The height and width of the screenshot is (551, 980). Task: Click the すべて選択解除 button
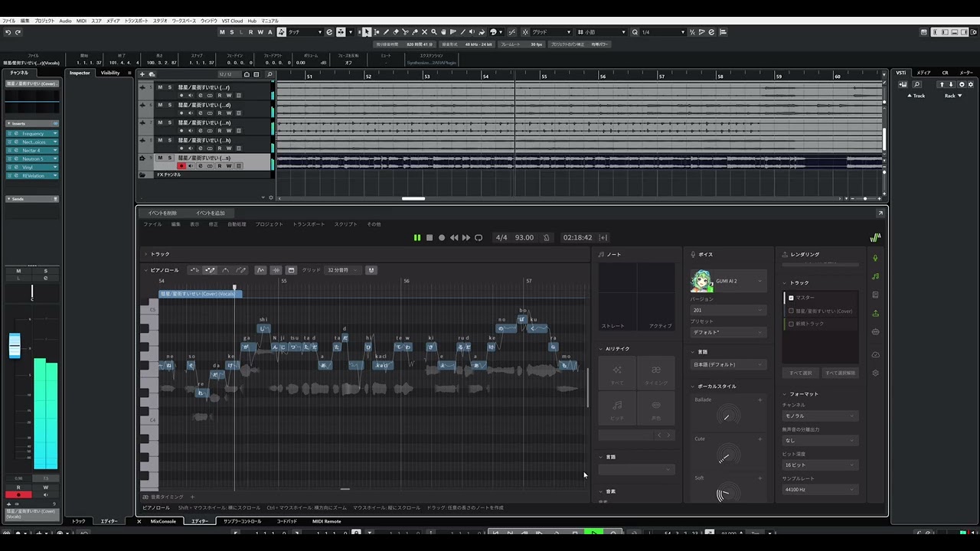pos(840,373)
